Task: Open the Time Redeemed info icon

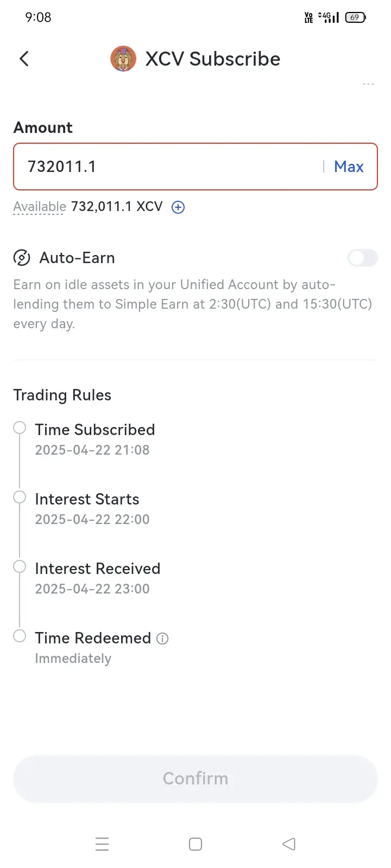Action: 162,639
